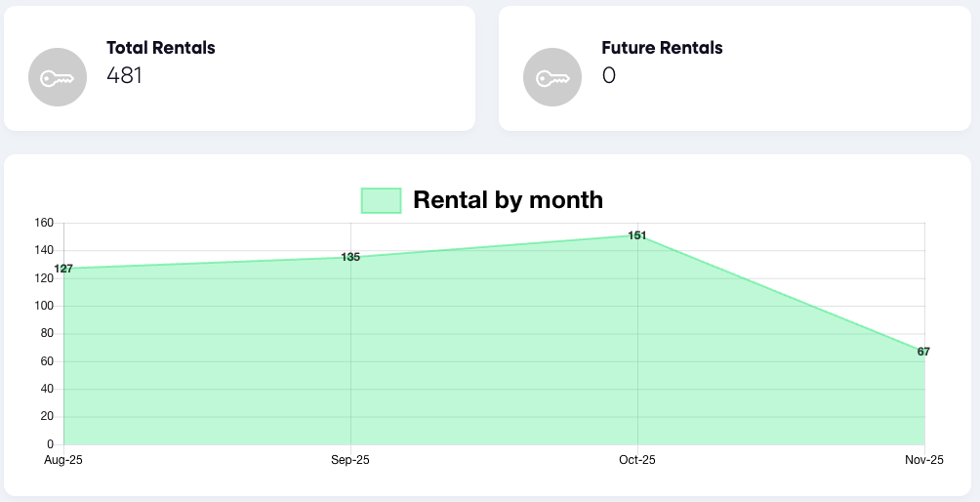The image size is (980, 502).
Task: Click the 160 y-axis tick label
Action: click(x=43, y=223)
